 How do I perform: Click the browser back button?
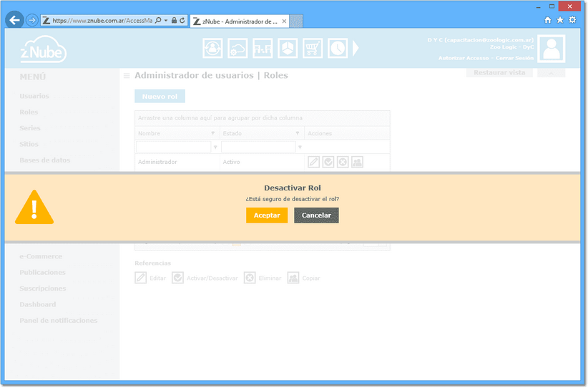pyautogui.click(x=14, y=20)
